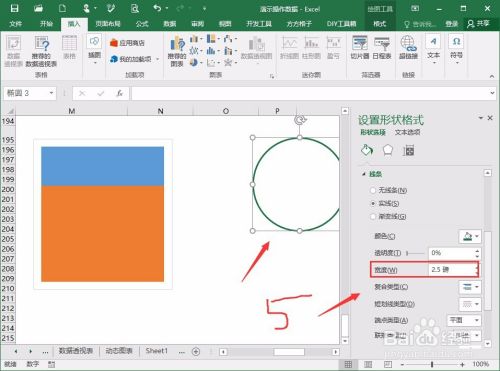Insert a pie chart icon
The image size is (500, 371).
(194, 62)
